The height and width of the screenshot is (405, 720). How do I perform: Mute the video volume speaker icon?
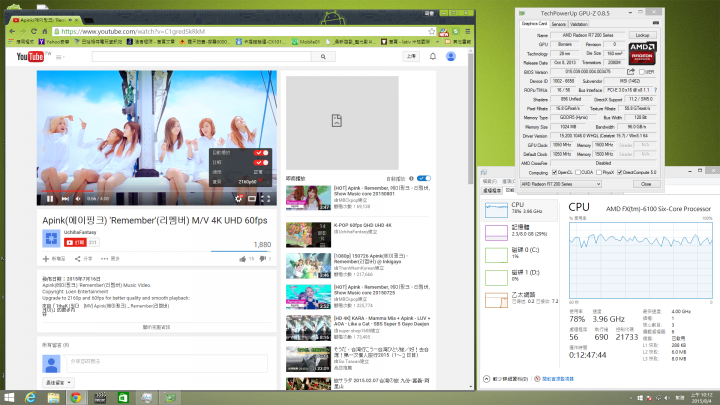(x=78, y=199)
